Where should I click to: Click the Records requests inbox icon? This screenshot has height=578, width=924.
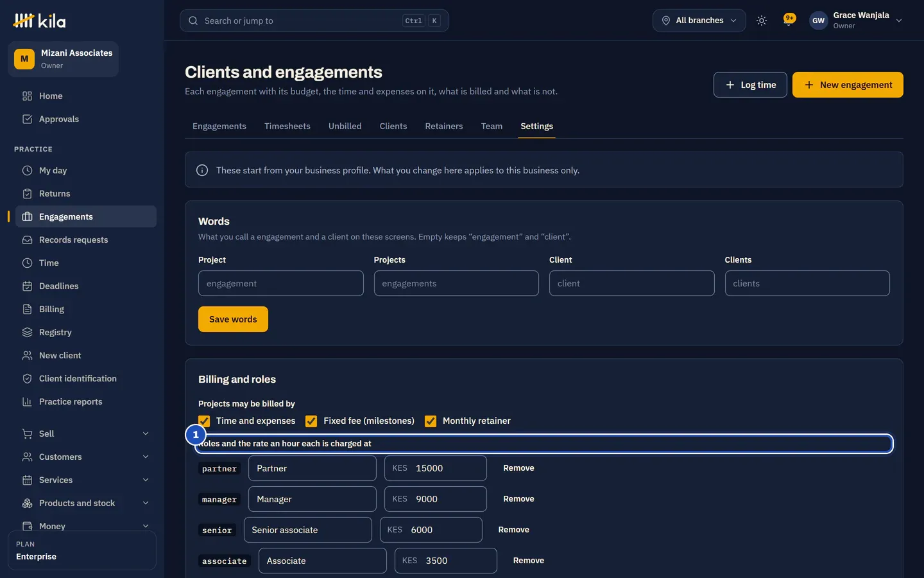click(27, 240)
